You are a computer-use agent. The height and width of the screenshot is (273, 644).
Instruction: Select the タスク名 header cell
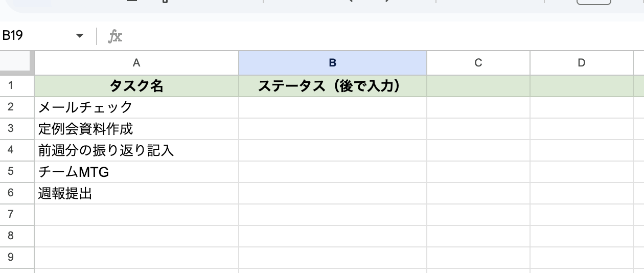pyautogui.click(x=136, y=86)
